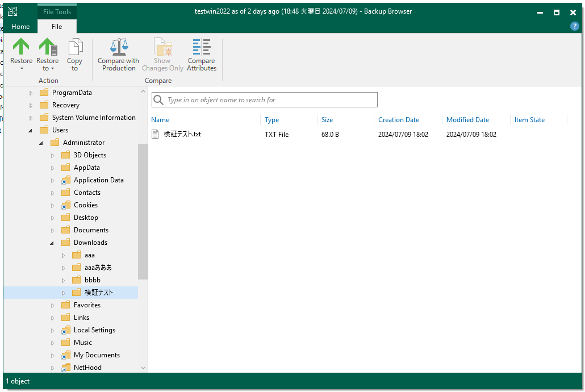
Task: Click the Desktop folder icon in tree
Action: coord(66,217)
